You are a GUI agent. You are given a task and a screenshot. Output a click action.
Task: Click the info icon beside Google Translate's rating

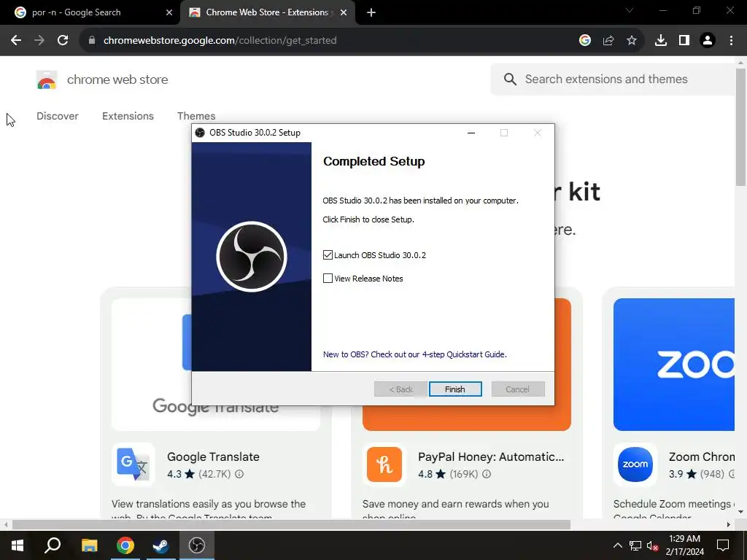(x=239, y=474)
